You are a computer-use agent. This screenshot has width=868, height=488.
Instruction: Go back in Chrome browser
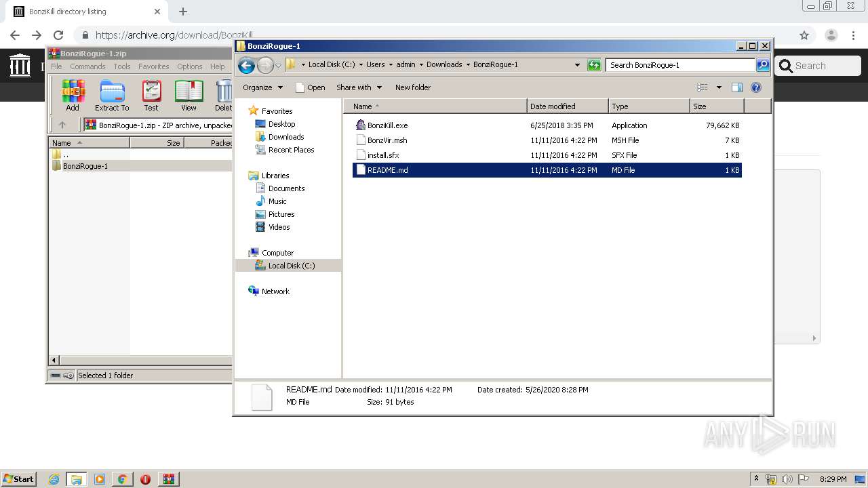click(x=15, y=35)
